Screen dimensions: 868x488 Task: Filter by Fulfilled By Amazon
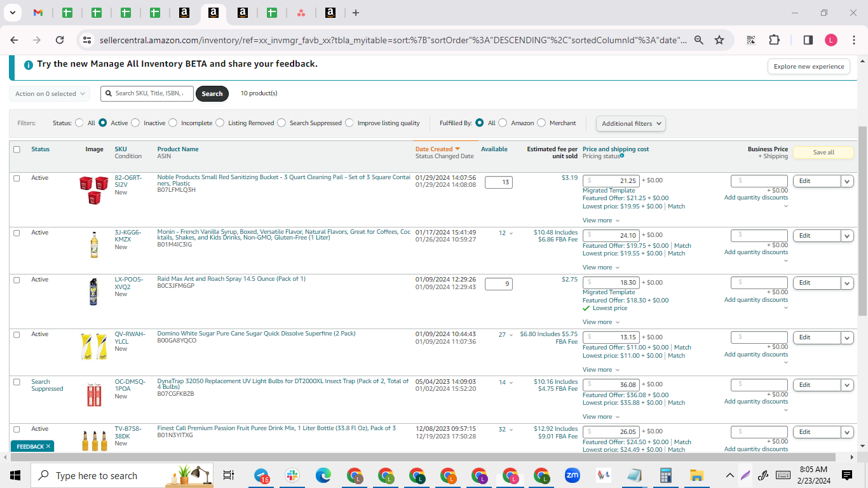(503, 123)
